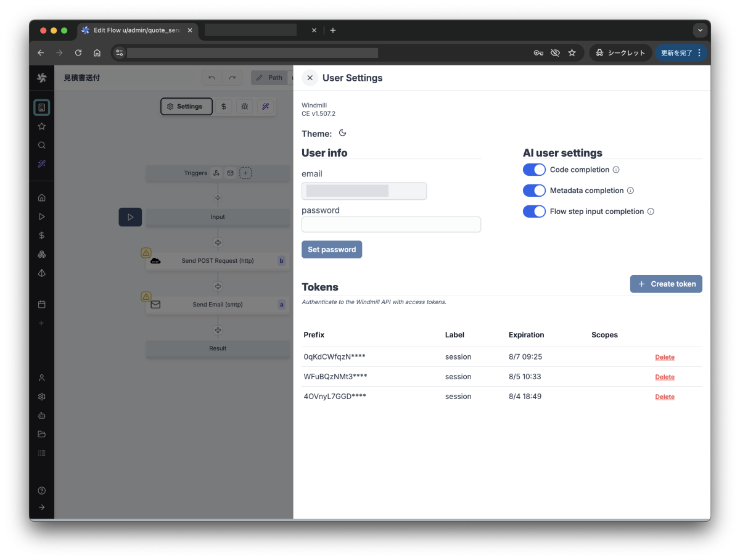Show info tooltip for Metadata completion
Viewport: 740px width, 560px height.
(x=630, y=191)
